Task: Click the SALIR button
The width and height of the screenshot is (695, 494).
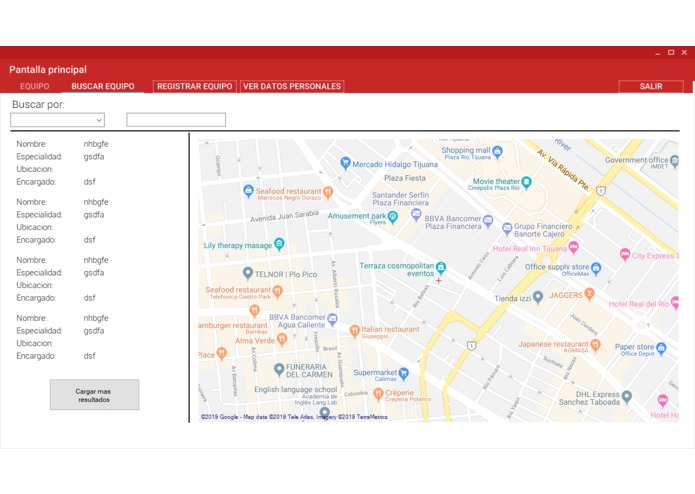Action: click(x=651, y=86)
